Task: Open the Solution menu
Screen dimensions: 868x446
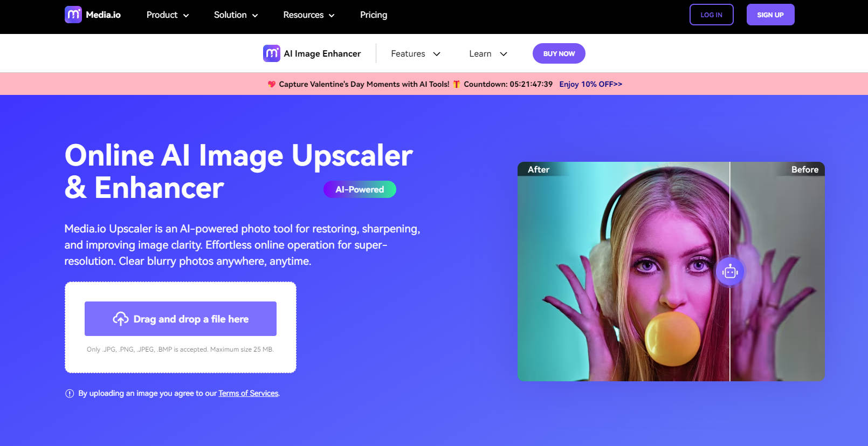Action: pos(236,15)
